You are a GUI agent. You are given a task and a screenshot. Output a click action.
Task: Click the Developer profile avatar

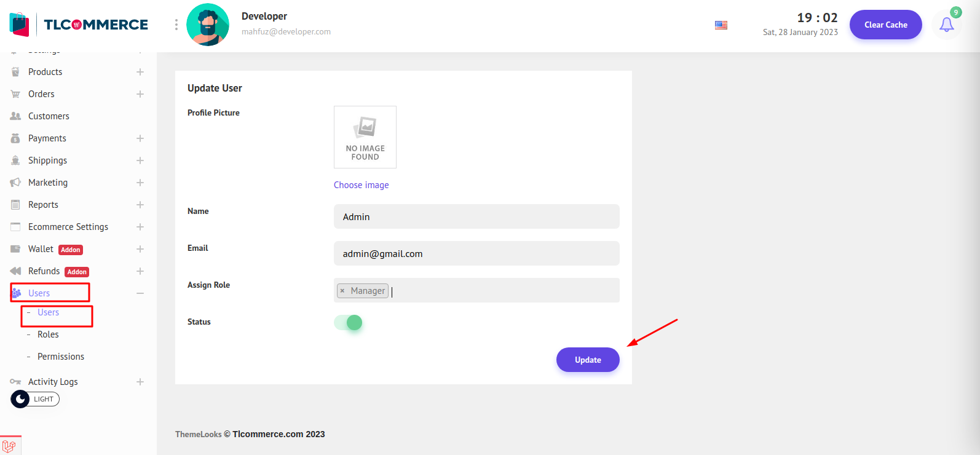pyautogui.click(x=208, y=25)
